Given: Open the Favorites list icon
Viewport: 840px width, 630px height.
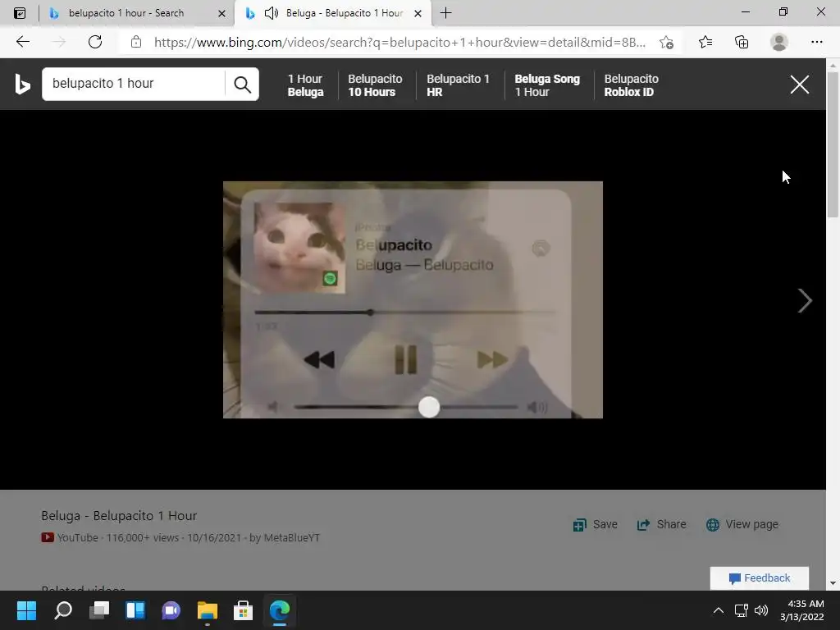Looking at the screenshot, I should [x=705, y=42].
